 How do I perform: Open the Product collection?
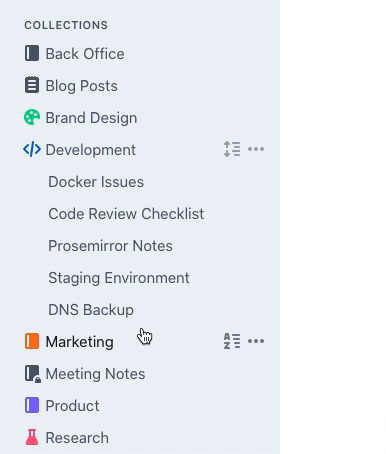72,406
